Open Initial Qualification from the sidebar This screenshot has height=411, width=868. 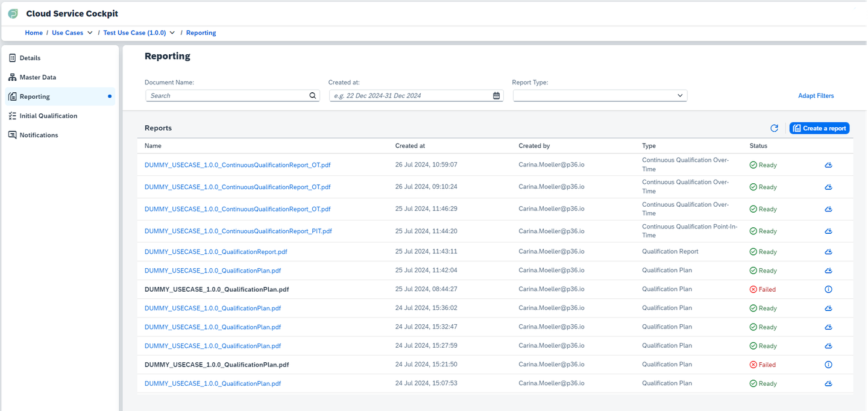[x=48, y=115]
